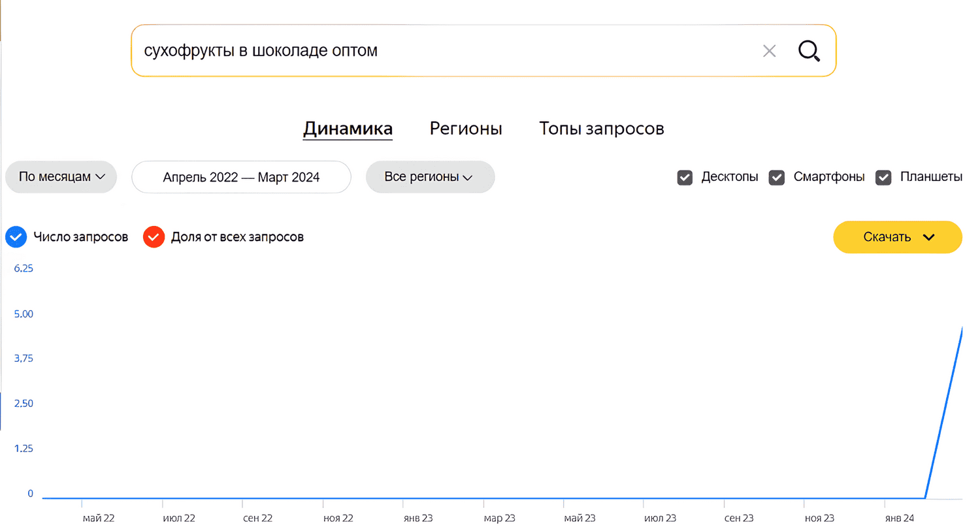Open the Топы запросов tab
Image resolution: width=980 pixels, height=529 pixels.
coord(601,129)
